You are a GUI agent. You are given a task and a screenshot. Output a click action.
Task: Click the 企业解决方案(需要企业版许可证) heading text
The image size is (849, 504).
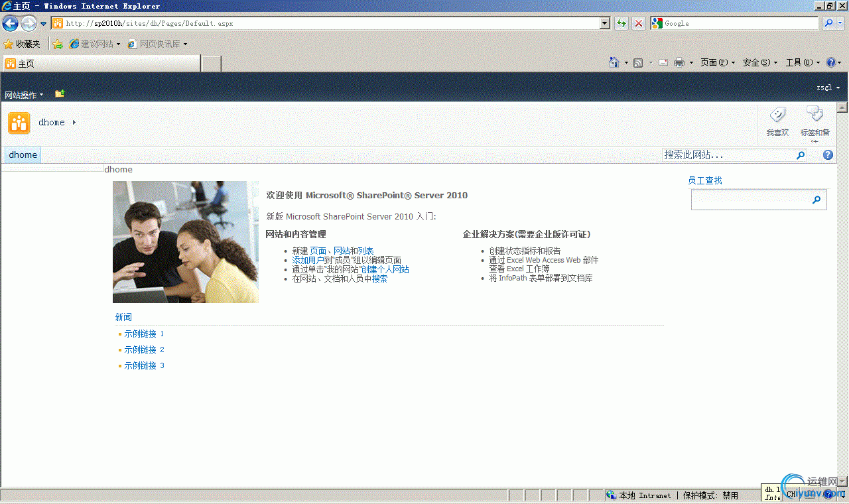point(527,234)
